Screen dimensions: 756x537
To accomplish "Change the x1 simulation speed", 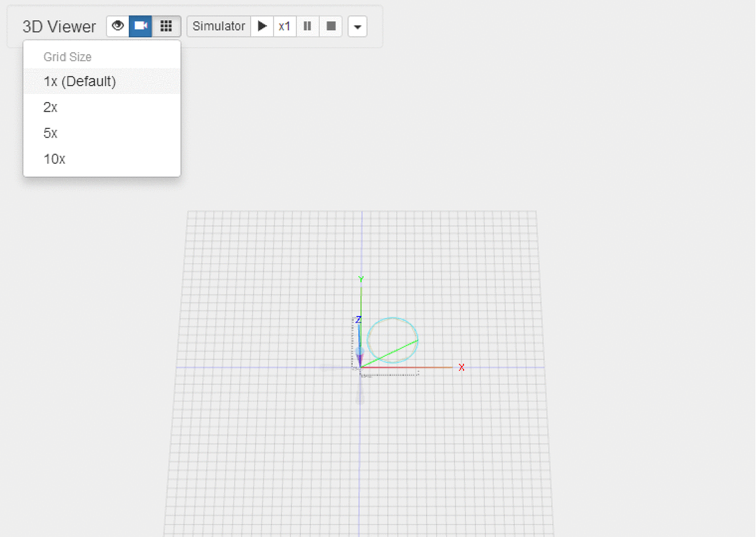I will 284,26.
